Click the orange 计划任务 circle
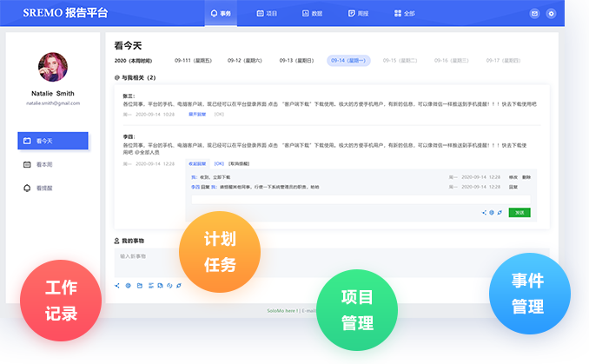This screenshot has width=589, height=364. [220, 252]
